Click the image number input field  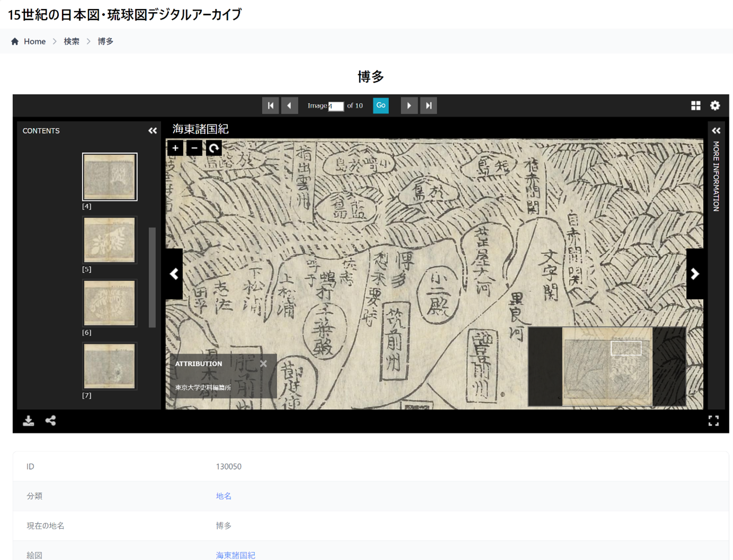point(335,106)
